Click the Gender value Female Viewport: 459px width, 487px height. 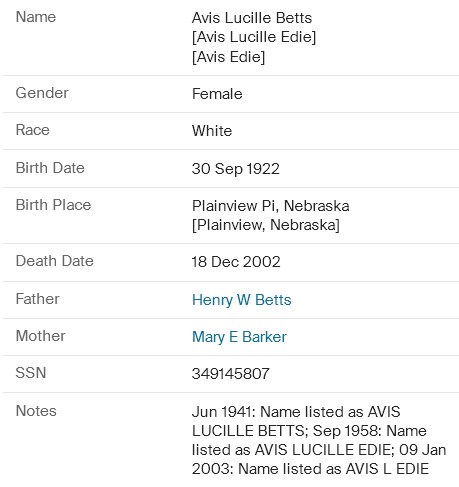217,94
